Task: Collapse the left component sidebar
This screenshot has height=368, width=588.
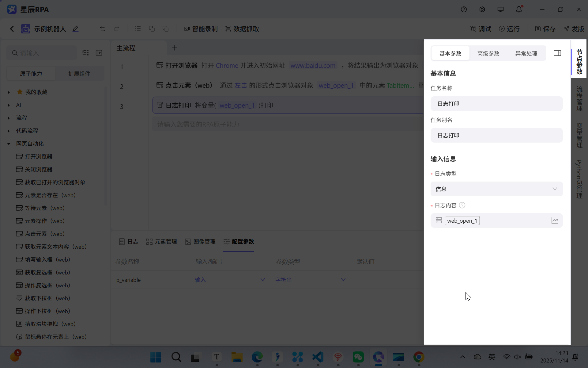Action: [x=99, y=52]
